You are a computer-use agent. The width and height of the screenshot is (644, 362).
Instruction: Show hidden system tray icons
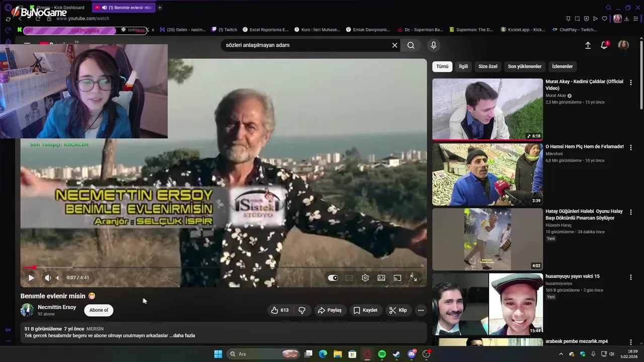pos(561,354)
